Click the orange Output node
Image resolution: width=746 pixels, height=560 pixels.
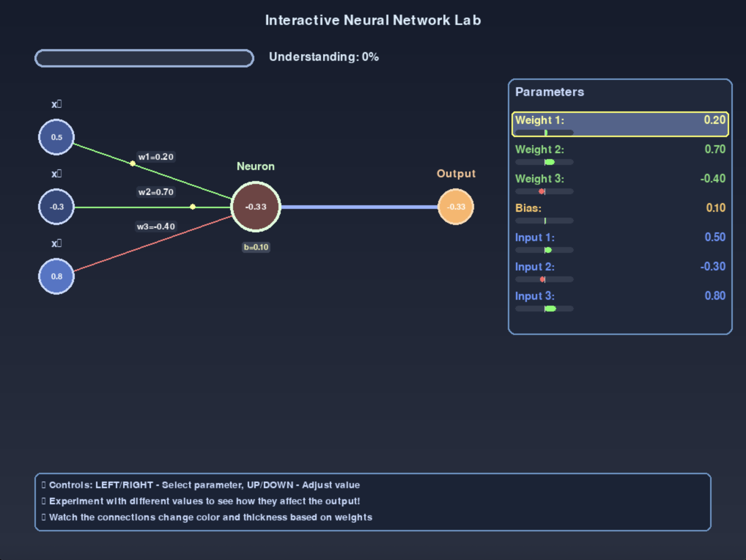point(456,207)
